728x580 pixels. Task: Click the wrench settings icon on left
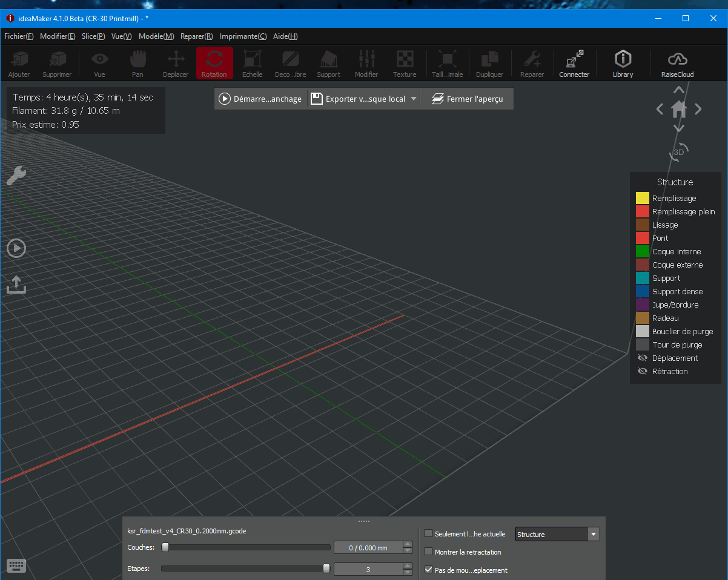16,176
